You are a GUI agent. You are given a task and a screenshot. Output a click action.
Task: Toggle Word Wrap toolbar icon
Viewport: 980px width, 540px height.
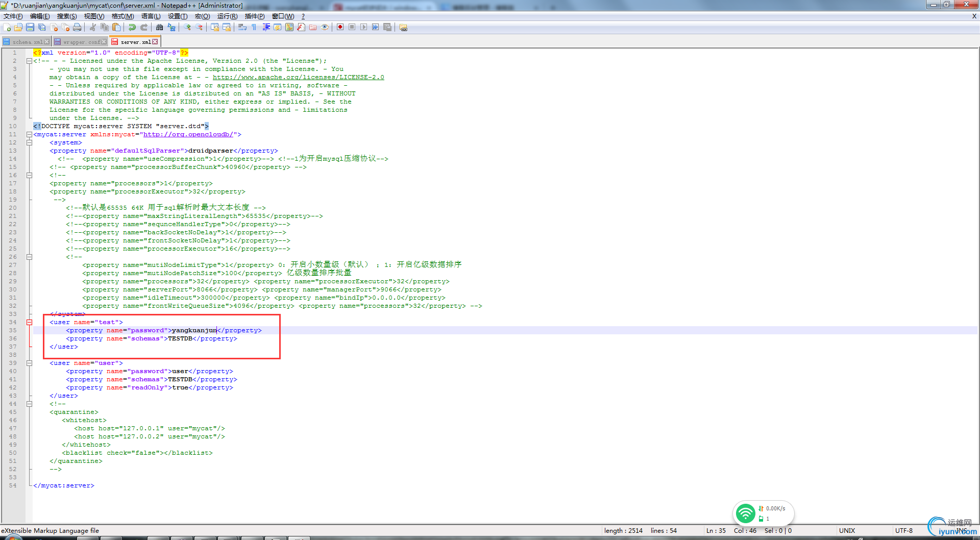(x=242, y=27)
